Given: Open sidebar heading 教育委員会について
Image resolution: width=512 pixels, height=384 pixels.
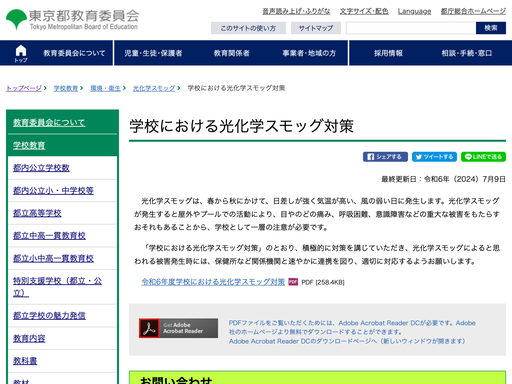Looking at the screenshot, I should [x=49, y=123].
